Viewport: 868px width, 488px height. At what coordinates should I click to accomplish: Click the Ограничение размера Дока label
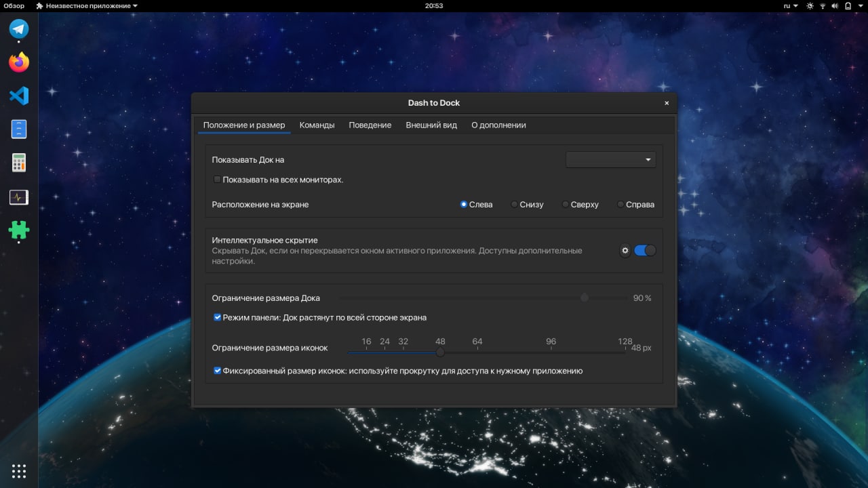click(266, 298)
